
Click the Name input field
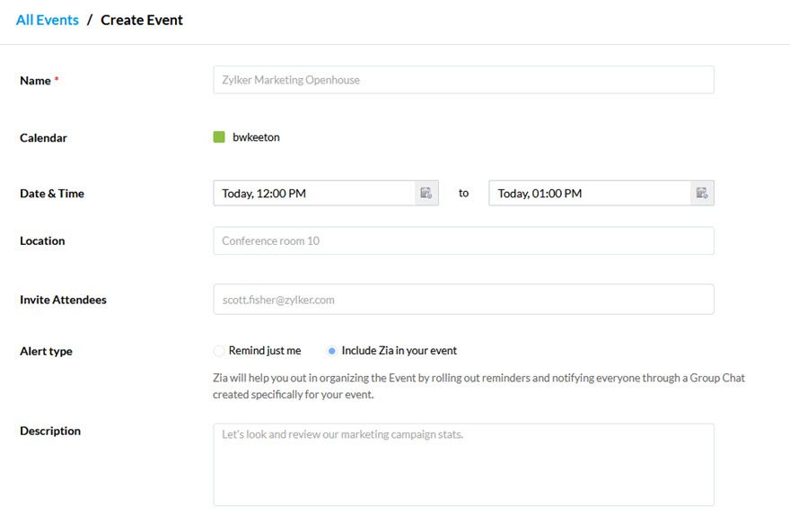(463, 79)
